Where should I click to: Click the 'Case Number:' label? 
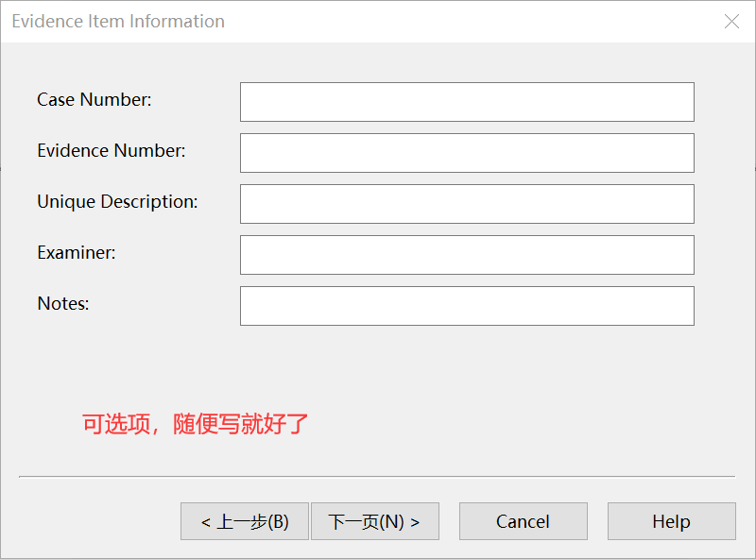94,99
